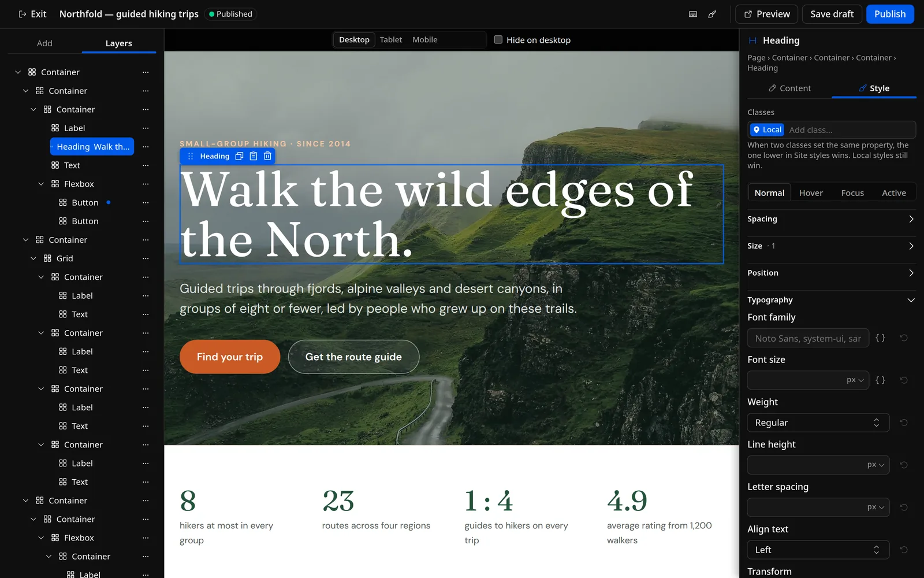The height and width of the screenshot is (578, 924).
Task: Click the clipboard paste icon on Heading toolbar
Action: (254, 156)
